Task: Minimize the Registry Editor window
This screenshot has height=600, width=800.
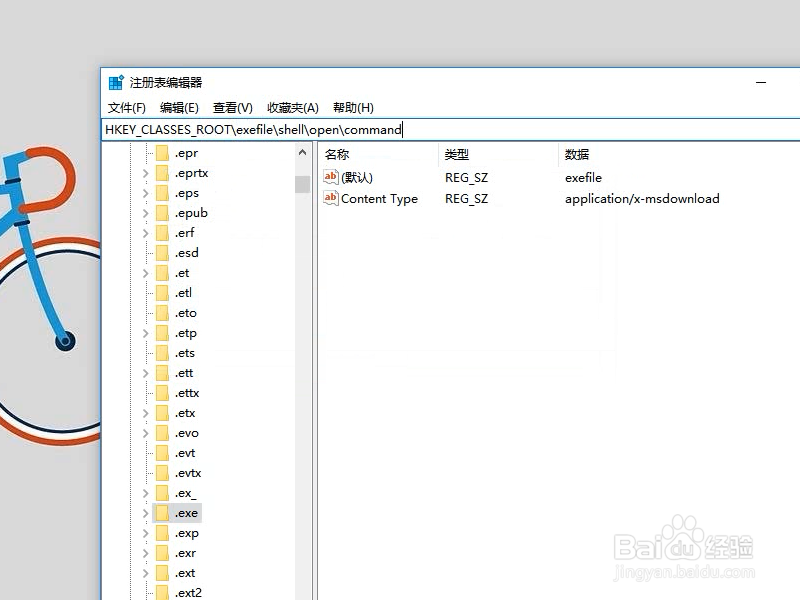Action: click(761, 82)
